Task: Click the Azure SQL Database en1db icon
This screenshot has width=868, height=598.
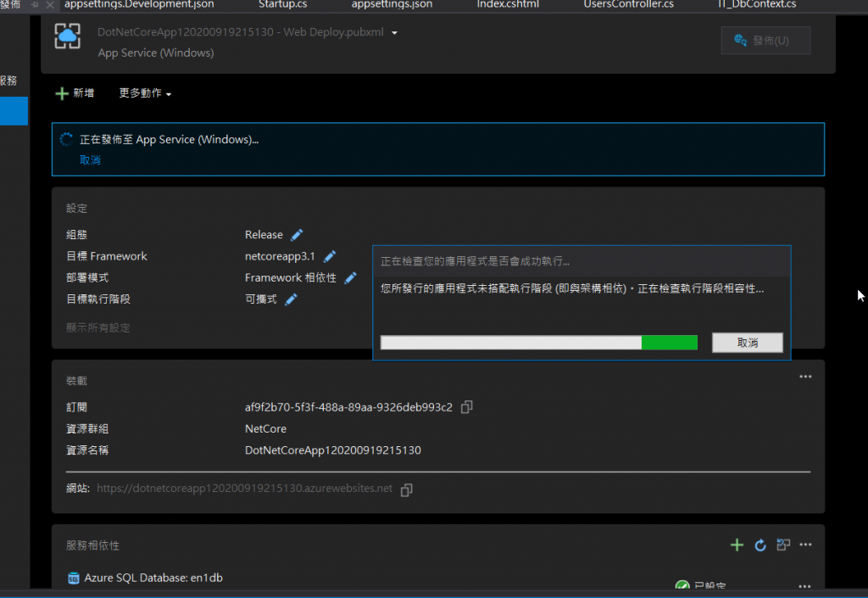Action: [73, 578]
